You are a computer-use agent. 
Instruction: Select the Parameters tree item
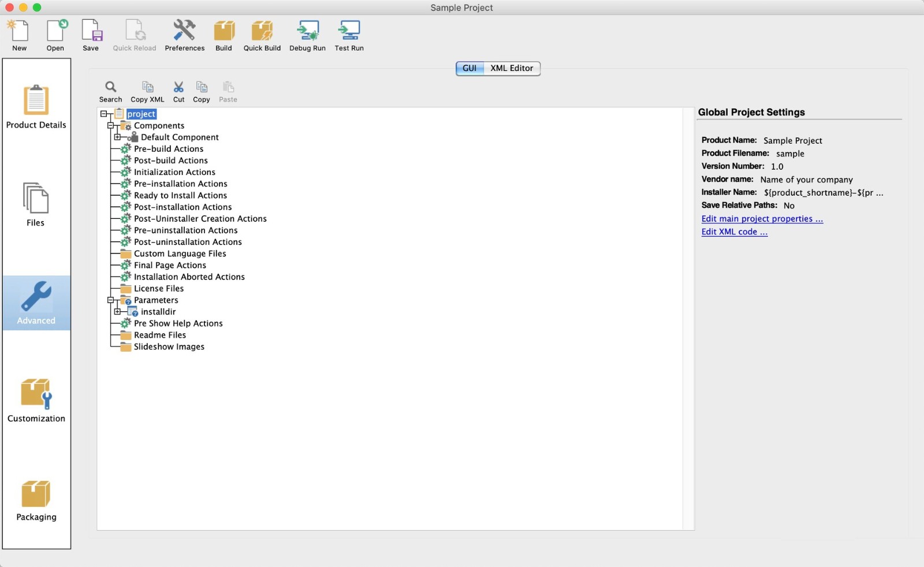click(156, 300)
